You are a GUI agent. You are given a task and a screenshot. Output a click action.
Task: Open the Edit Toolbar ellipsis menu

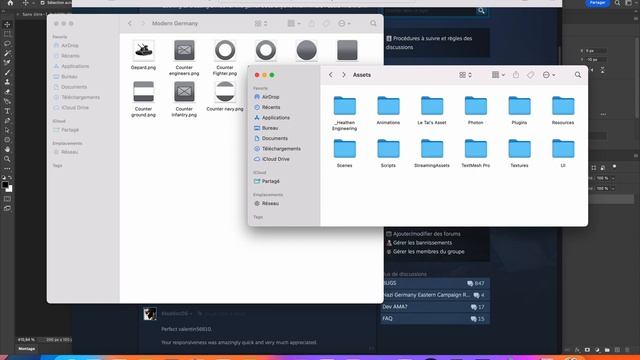coord(7,168)
